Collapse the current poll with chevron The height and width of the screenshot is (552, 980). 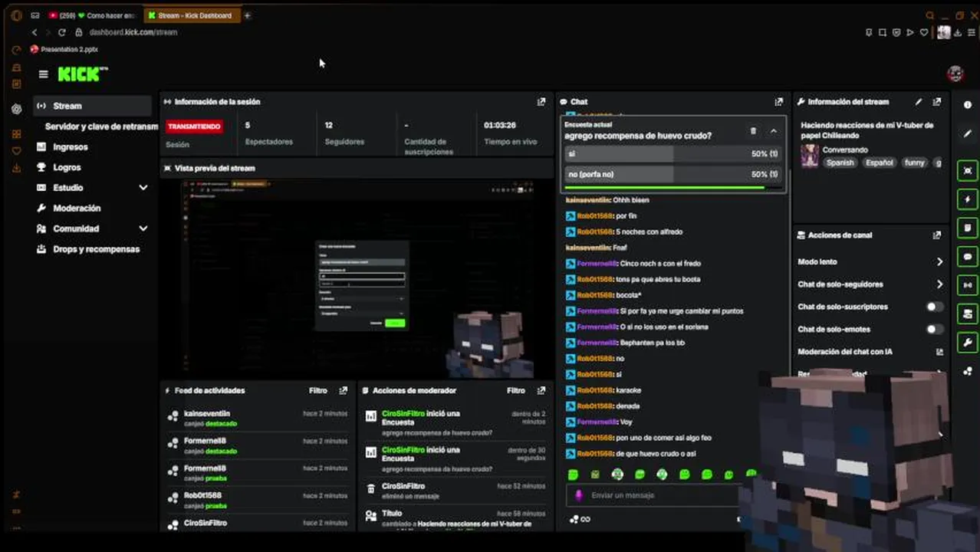pyautogui.click(x=774, y=131)
